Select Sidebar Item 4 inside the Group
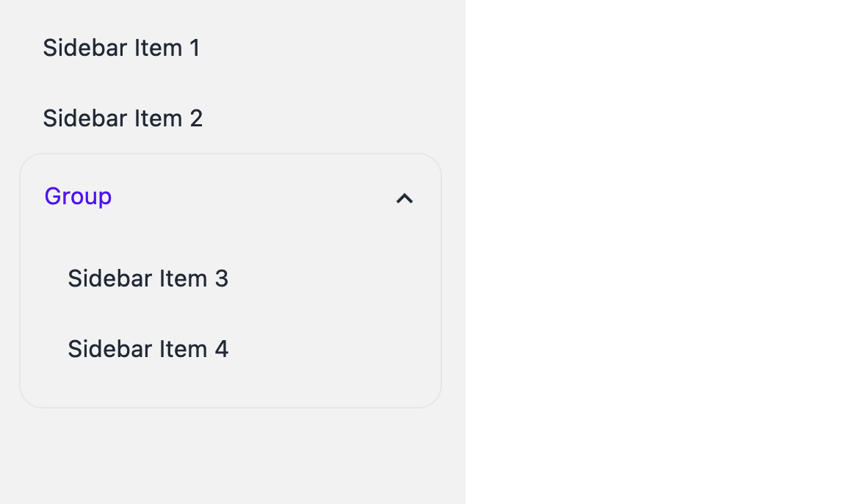The width and height of the screenshot is (868, 504). (148, 348)
